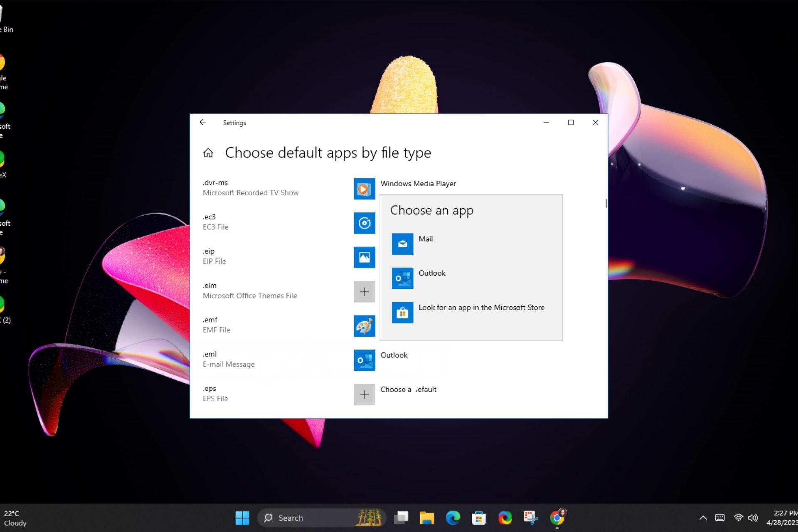Viewport: 798px width, 532px height.
Task: Select the .ec3 file type text
Action: tap(209, 217)
